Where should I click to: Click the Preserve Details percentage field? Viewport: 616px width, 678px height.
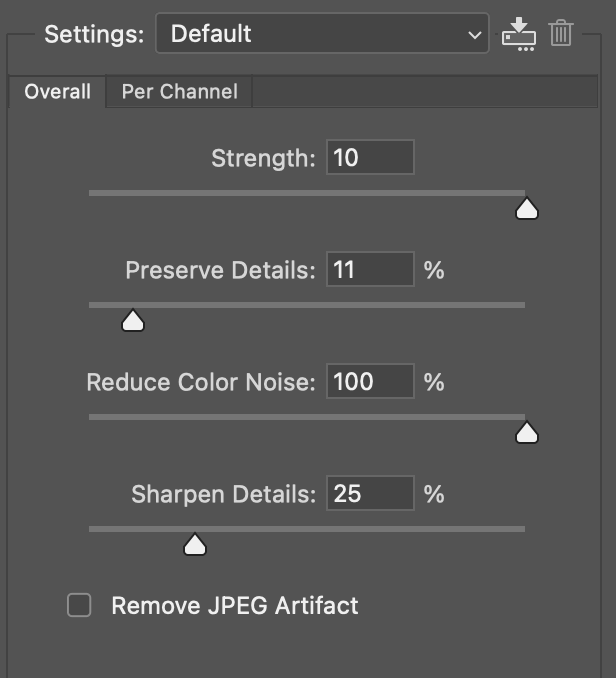[x=369, y=270]
